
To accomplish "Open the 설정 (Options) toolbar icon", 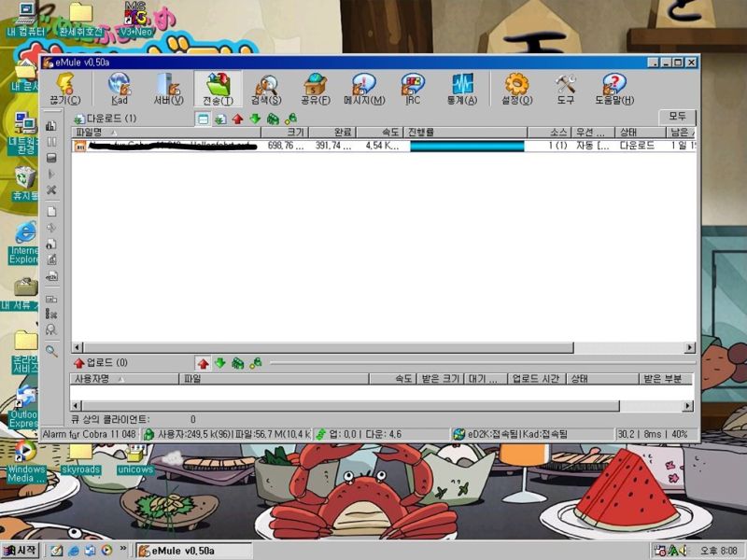I will 516,86.
